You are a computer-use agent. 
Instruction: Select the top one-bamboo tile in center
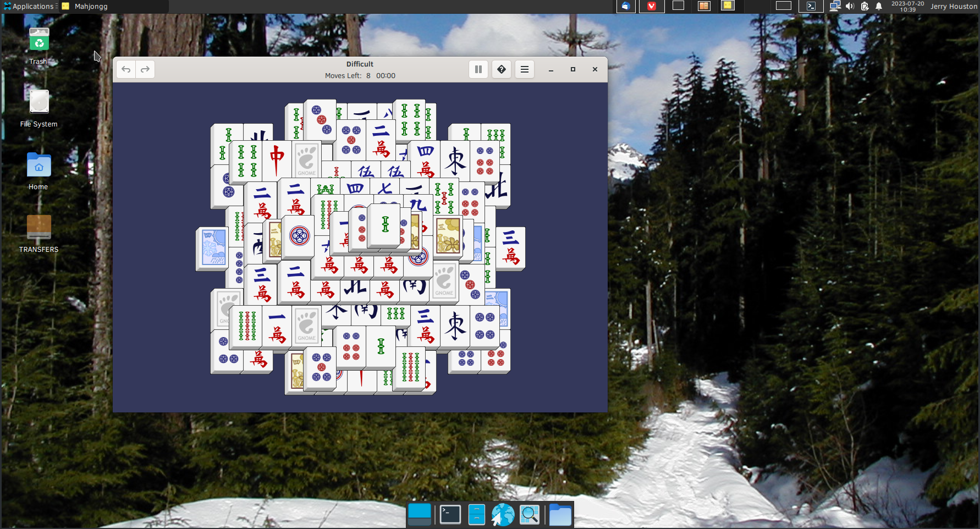point(385,225)
